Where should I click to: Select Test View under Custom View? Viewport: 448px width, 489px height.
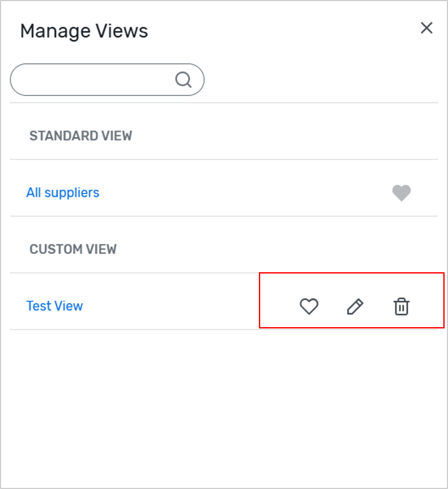[x=54, y=306]
